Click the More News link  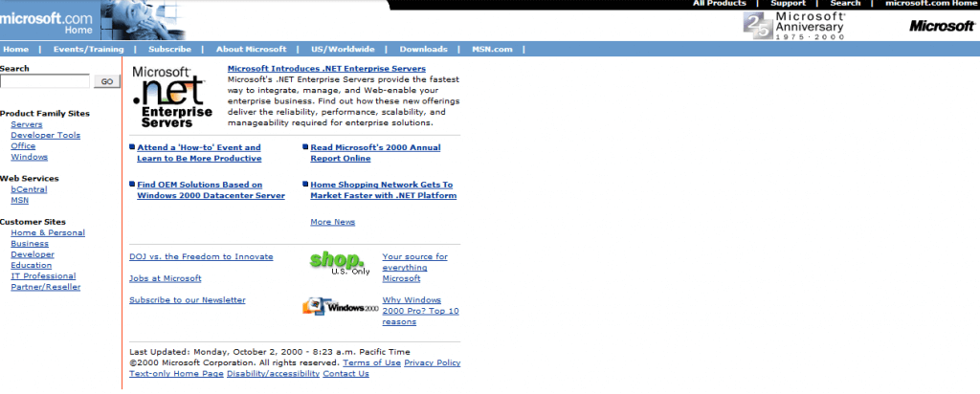[x=332, y=222]
